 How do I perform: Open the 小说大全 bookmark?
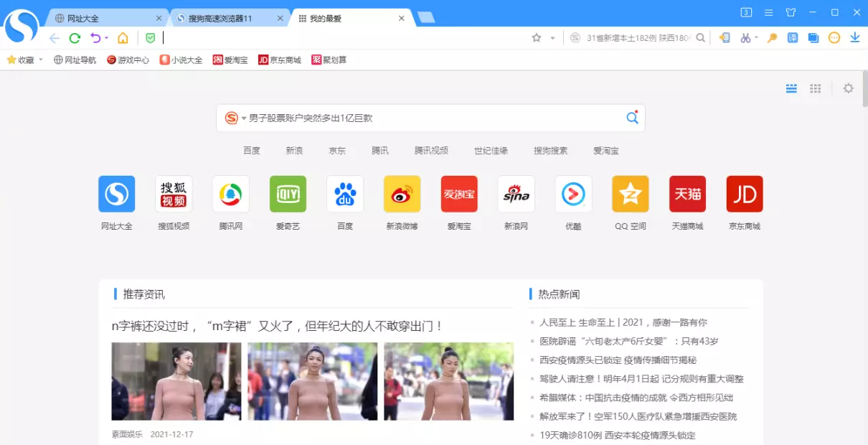tap(181, 60)
